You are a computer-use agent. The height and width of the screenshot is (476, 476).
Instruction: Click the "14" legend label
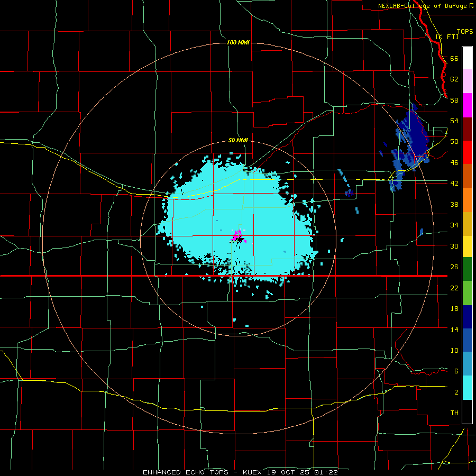[x=454, y=329]
